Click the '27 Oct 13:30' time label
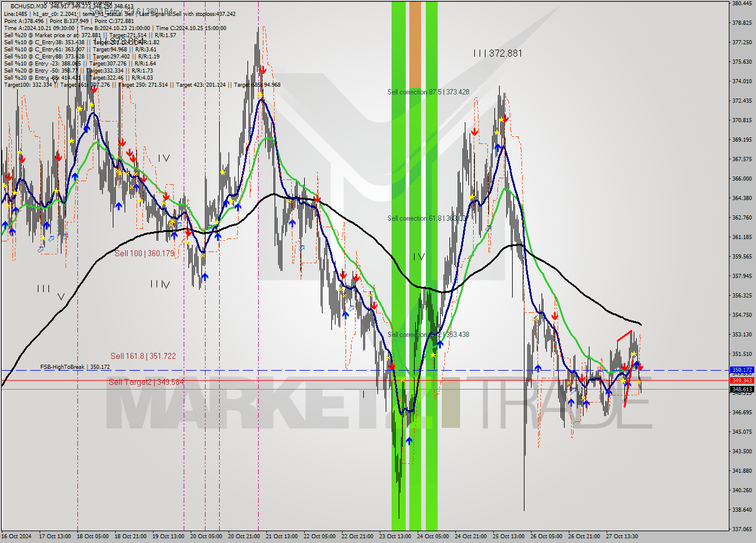Image resolution: width=756 pixels, height=543 pixels. tap(622, 537)
